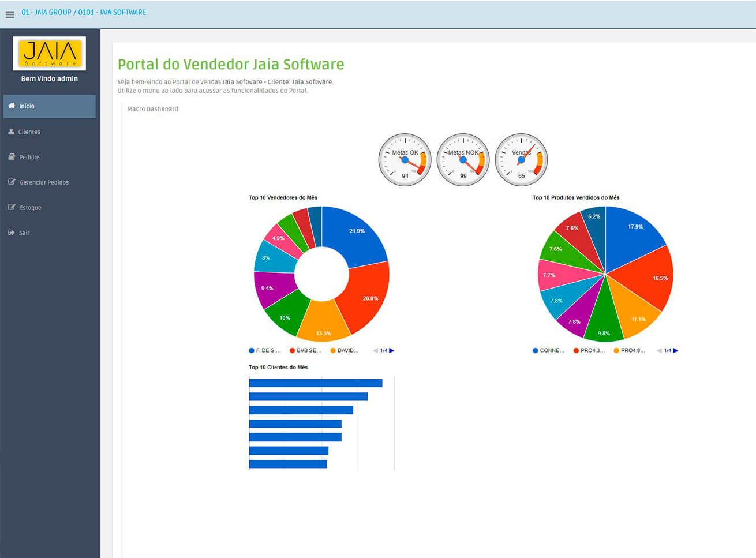Click the PRO4.3... legend label
Image resolution: width=756 pixels, height=558 pixels.
(593, 350)
